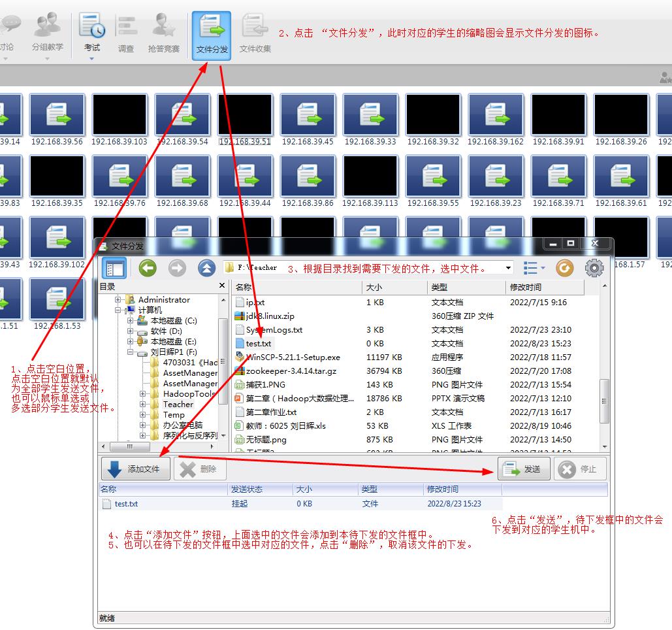
Task: Sort files by 大小 column header
Action: tap(394, 288)
